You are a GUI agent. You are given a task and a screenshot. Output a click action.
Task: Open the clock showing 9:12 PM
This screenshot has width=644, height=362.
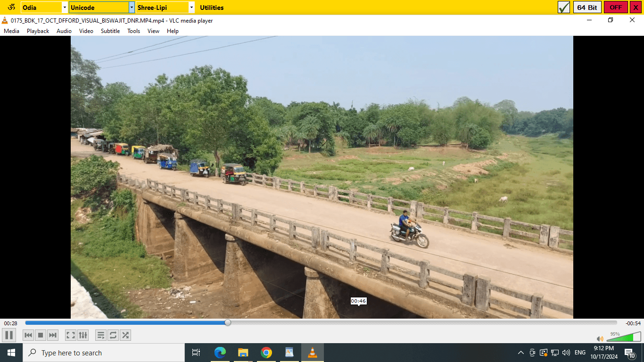point(603,353)
